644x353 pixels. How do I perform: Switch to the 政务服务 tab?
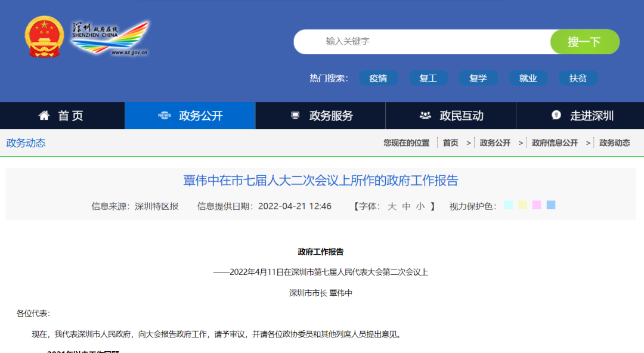(320, 115)
